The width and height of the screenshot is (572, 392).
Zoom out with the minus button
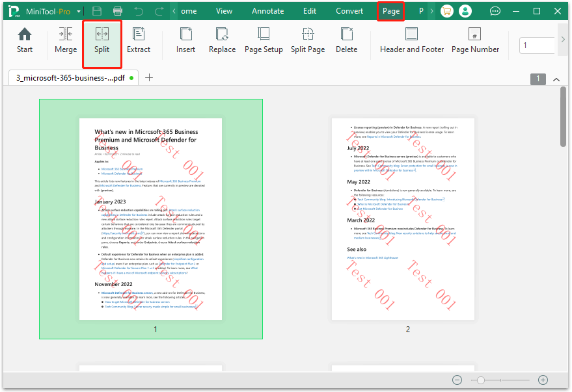457,380
